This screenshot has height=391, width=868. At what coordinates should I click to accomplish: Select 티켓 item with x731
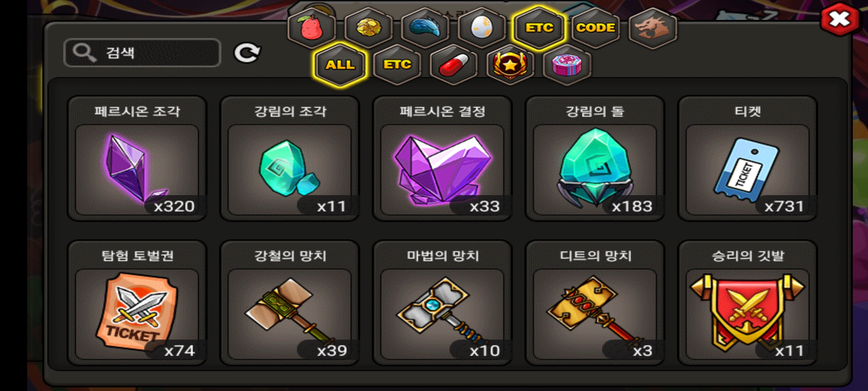(x=748, y=159)
